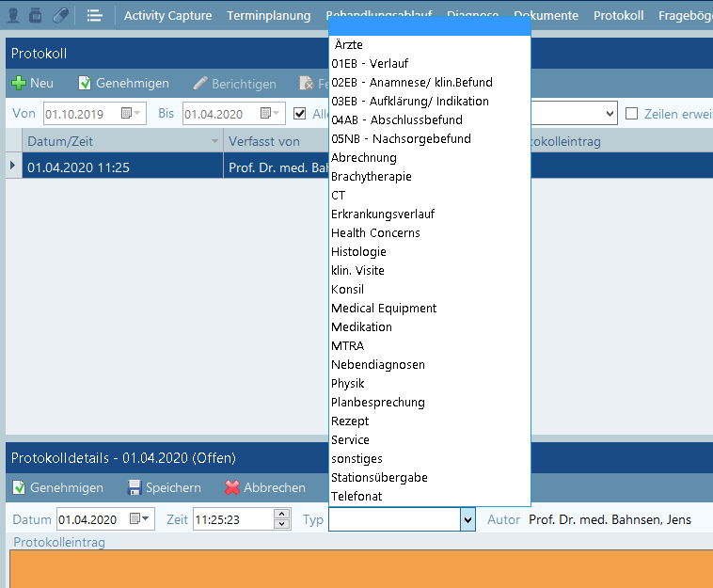Click the orange Protokolleintrag text area
Screen dimensions: 713x588
tap(357, 569)
